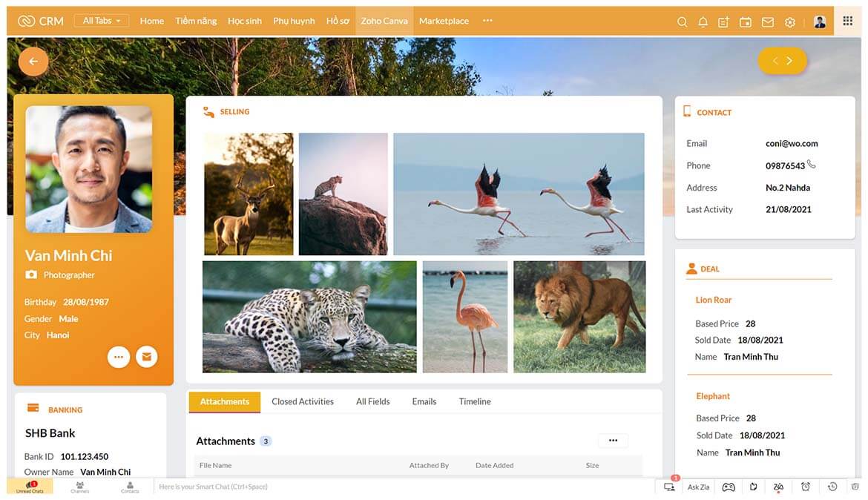Open the apps grid launcher icon
Screen dimensions: 868x500
pyautogui.click(x=847, y=21)
